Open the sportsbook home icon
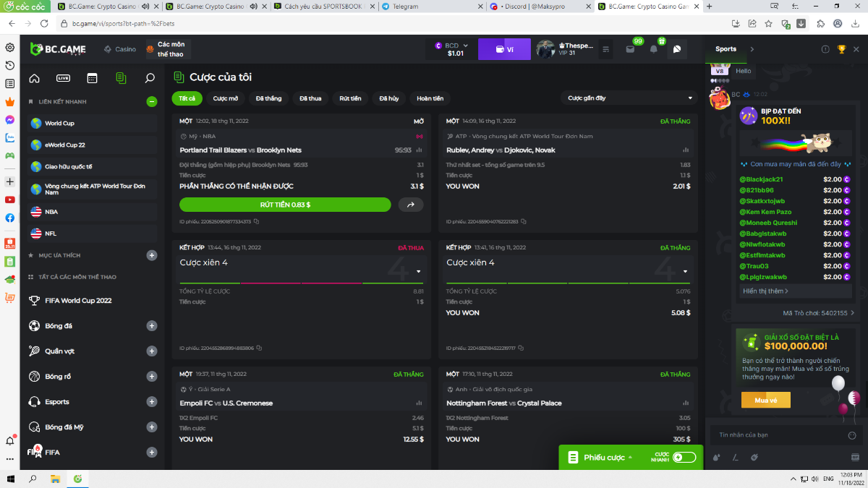This screenshot has height=488, width=868. pos(34,78)
